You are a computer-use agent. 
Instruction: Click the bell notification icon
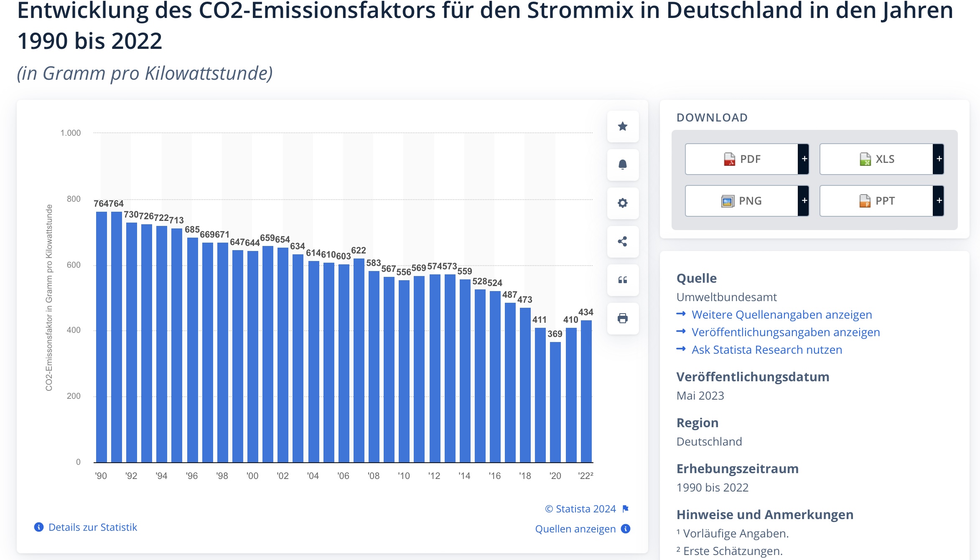[x=623, y=165]
